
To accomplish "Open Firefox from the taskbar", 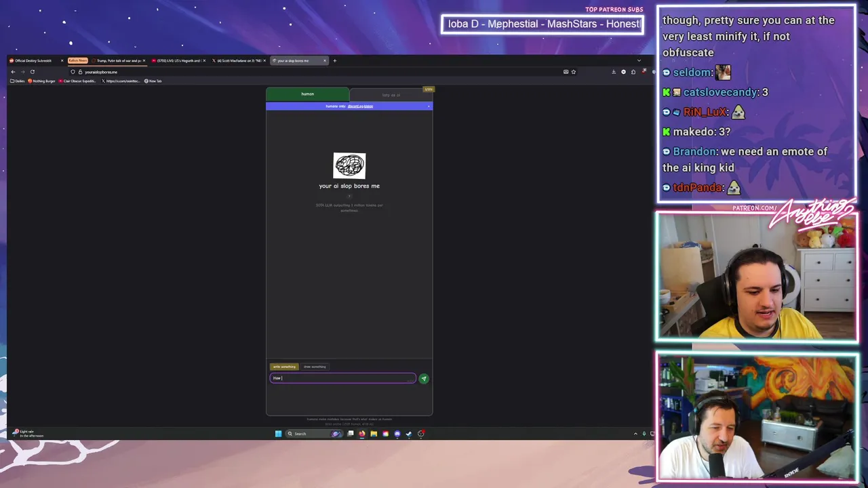I will 362,434.
